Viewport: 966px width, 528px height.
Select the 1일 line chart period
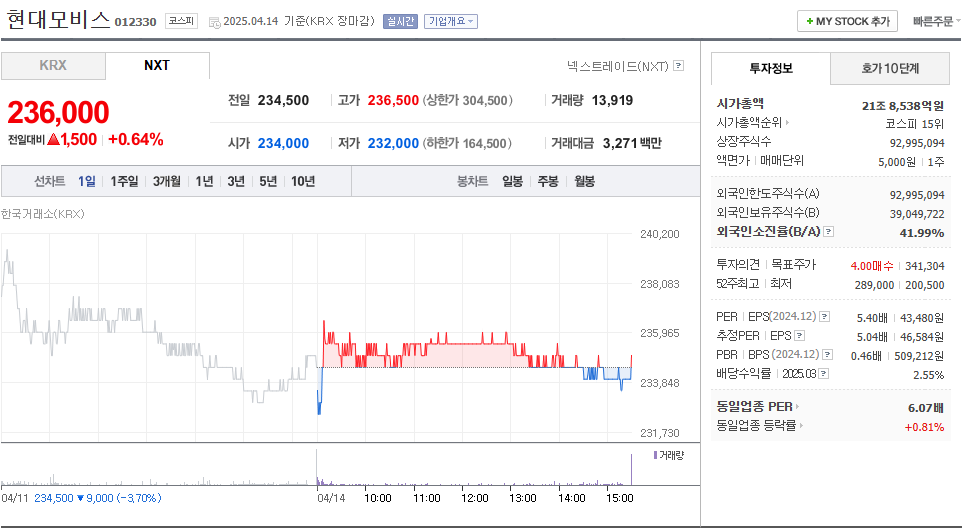pos(86,181)
